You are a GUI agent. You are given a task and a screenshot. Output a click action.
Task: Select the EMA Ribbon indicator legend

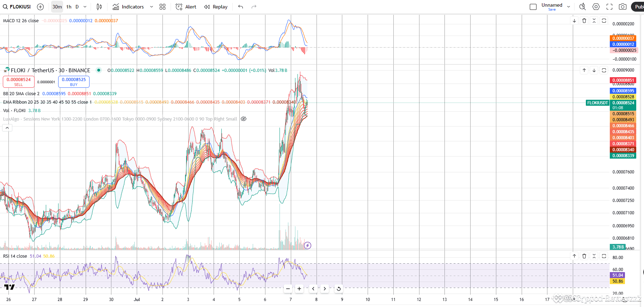point(47,102)
